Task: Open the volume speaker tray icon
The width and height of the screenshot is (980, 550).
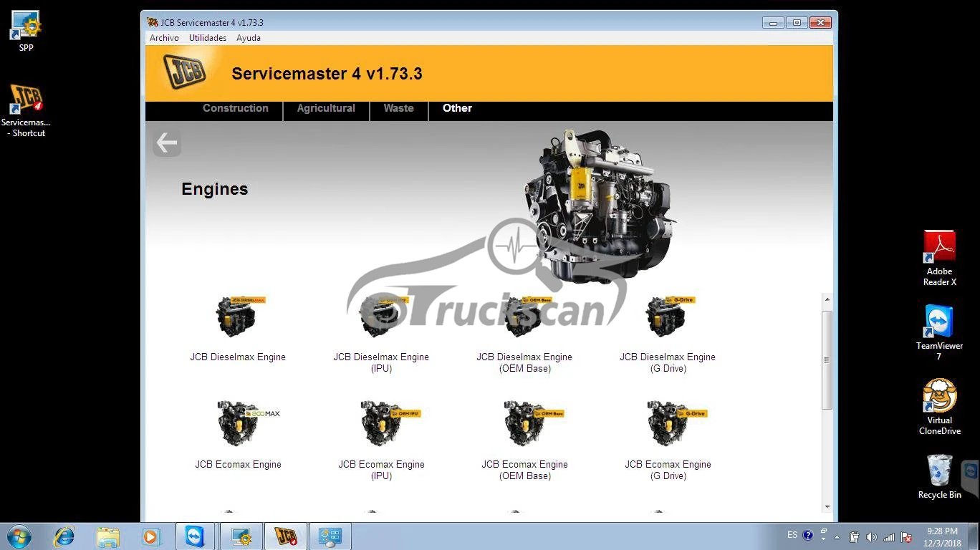Action: click(x=871, y=537)
